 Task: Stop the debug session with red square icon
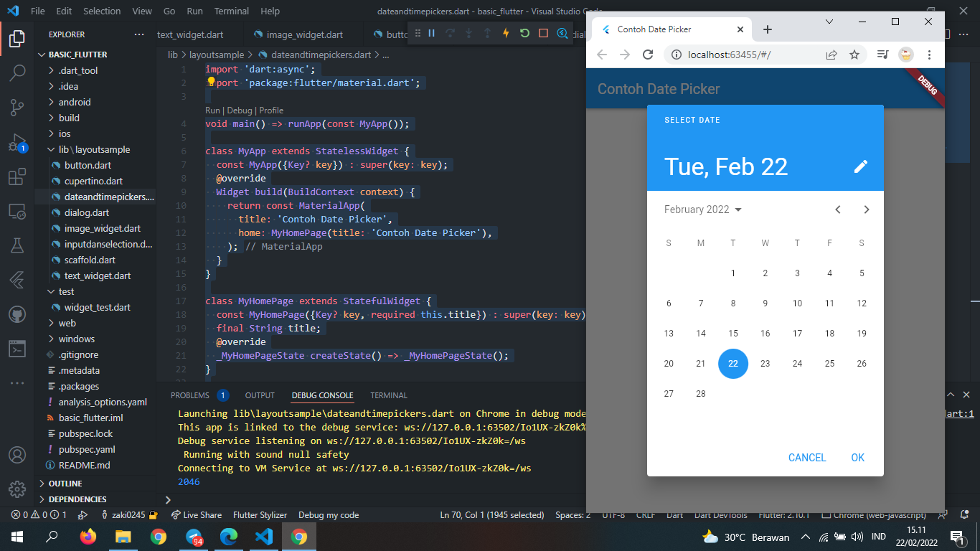[x=543, y=34]
